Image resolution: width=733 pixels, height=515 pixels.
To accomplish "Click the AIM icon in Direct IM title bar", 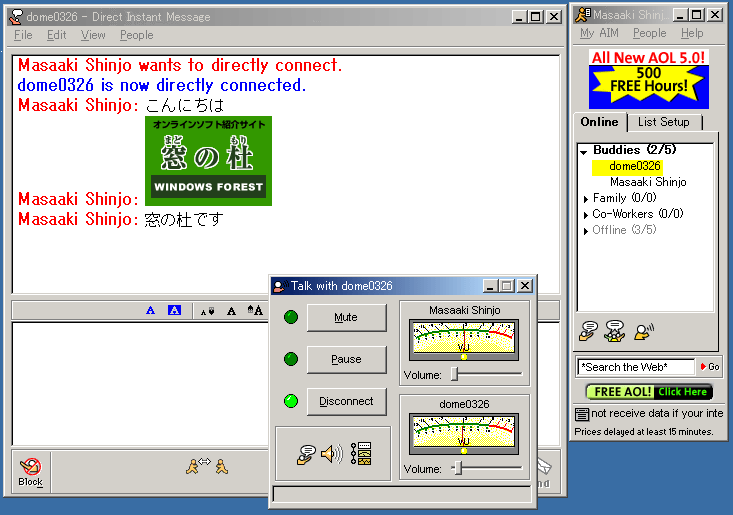I will tap(16, 17).
